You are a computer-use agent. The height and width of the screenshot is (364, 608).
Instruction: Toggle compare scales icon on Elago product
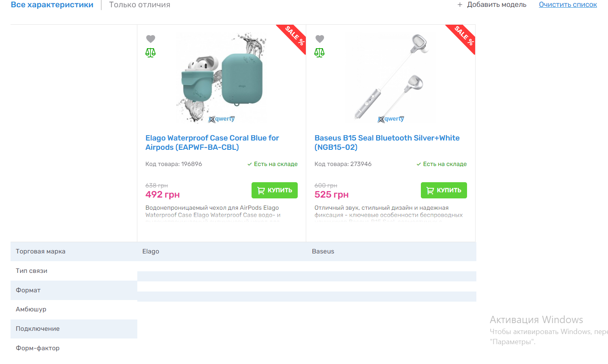151,53
